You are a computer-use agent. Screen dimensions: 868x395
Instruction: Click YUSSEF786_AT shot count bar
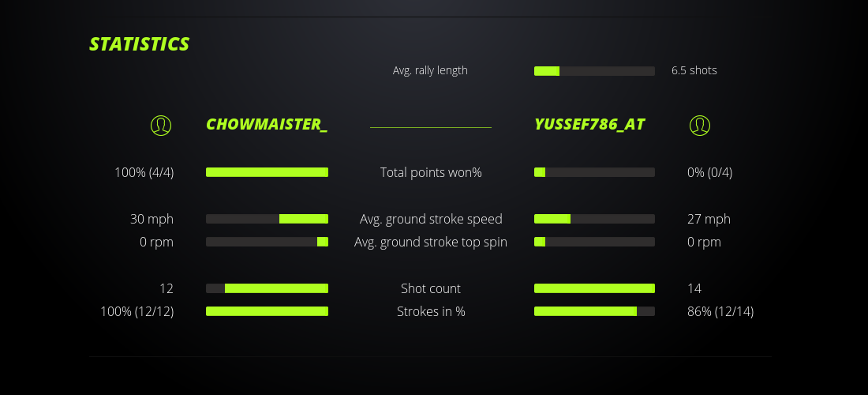pos(594,288)
